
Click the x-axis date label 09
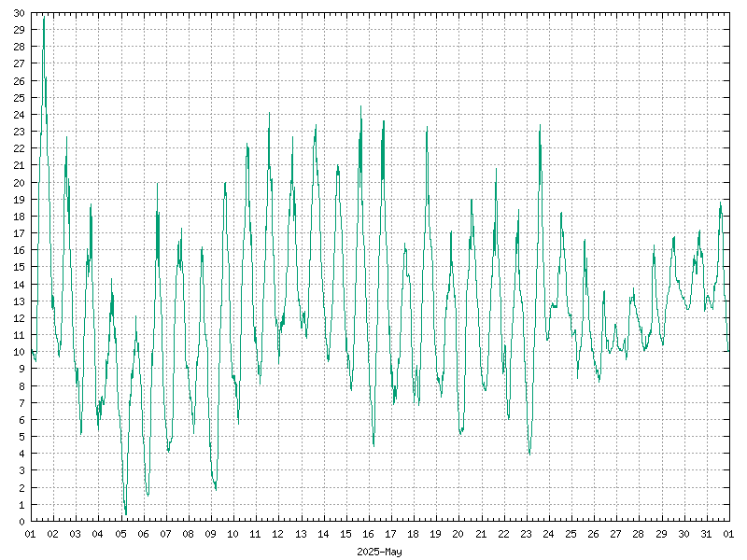point(211,534)
